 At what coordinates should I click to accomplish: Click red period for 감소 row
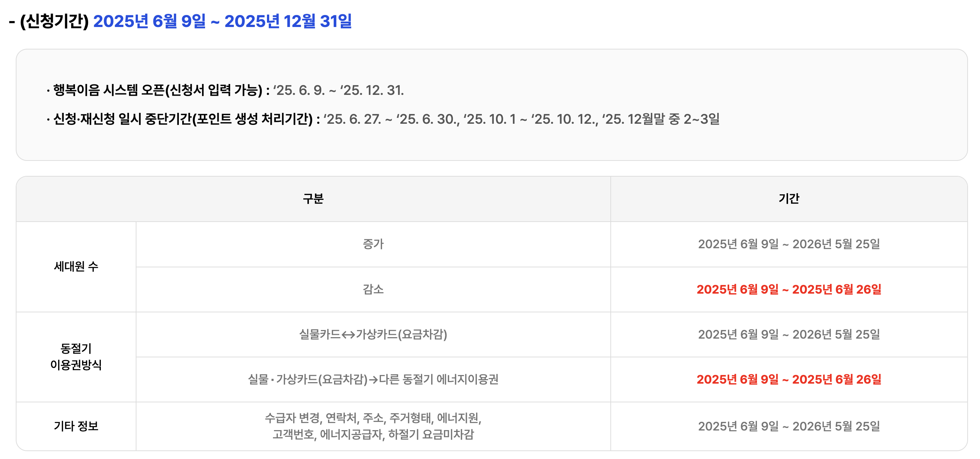[x=789, y=289]
